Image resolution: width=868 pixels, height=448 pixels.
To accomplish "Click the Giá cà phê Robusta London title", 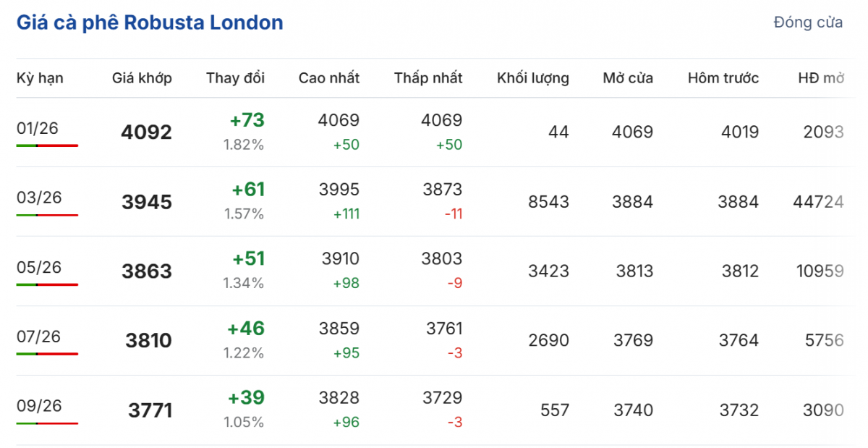I will pos(150,22).
